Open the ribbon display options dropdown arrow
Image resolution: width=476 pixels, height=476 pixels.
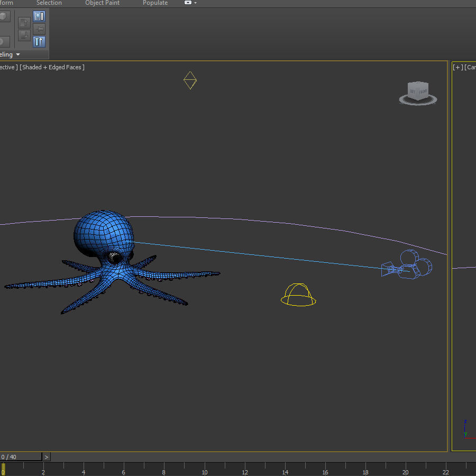[x=195, y=3]
